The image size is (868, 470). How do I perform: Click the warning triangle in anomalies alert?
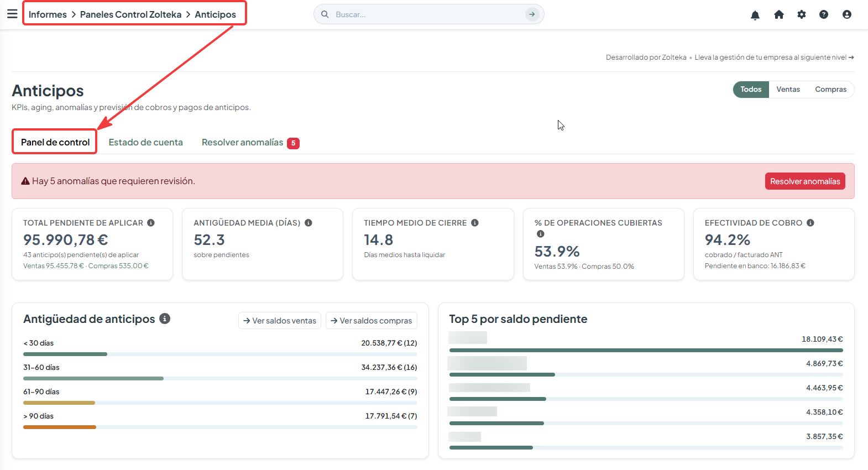[x=25, y=181]
